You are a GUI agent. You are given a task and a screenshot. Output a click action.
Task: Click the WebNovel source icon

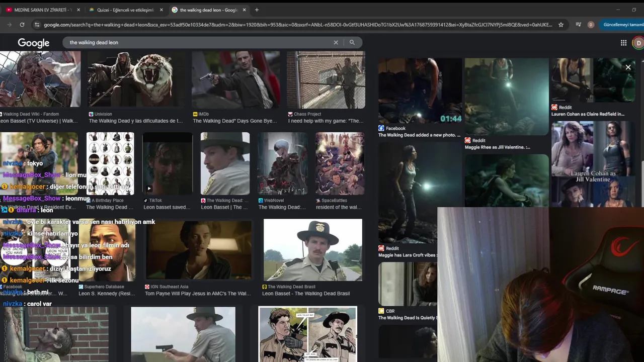(x=261, y=200)
